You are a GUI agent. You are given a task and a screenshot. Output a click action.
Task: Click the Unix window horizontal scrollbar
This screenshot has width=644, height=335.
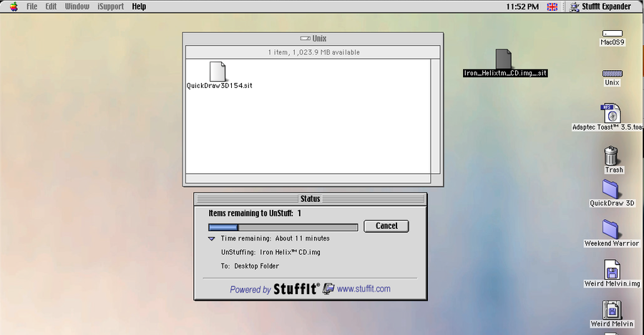(x=308, y=178)
